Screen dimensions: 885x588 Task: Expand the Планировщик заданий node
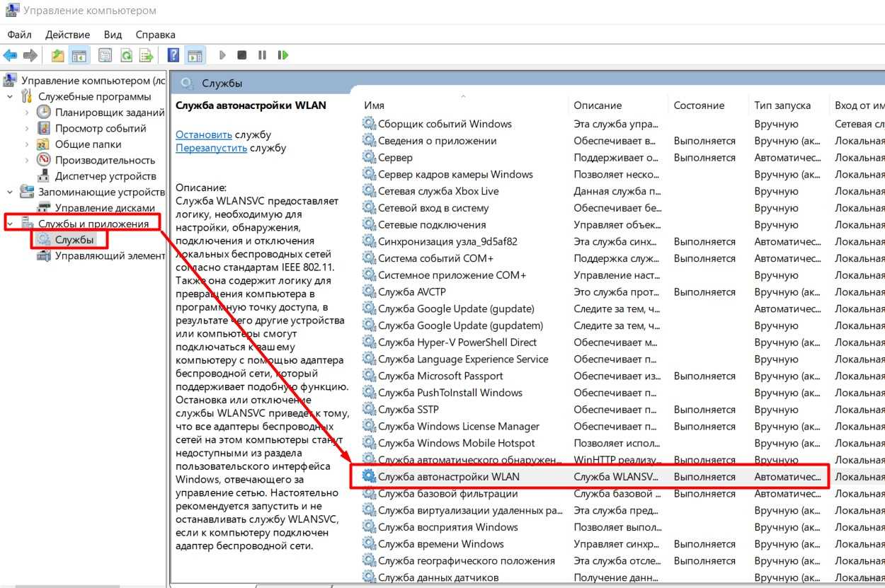(27, 112)
